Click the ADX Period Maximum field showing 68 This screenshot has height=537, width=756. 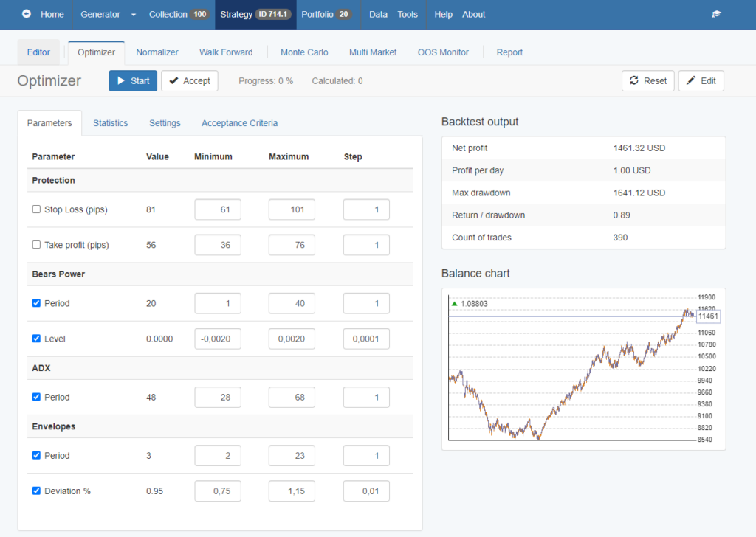[292, 397]
